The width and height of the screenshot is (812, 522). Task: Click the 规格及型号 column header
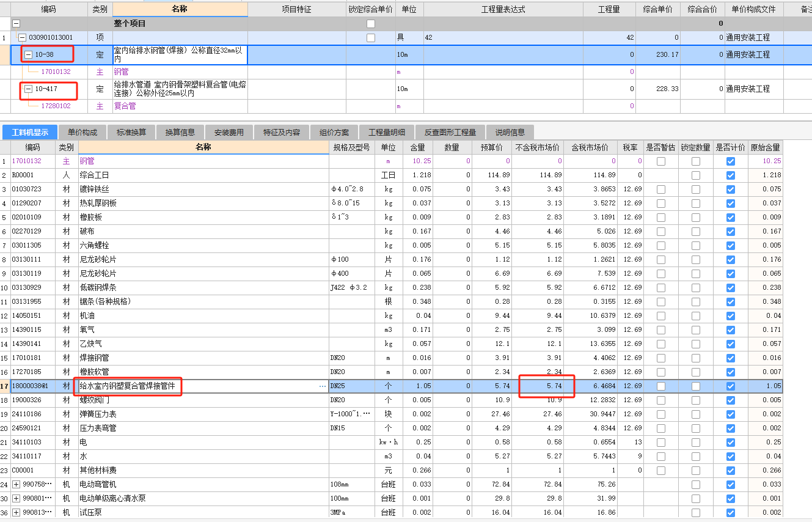pos(351,147)
